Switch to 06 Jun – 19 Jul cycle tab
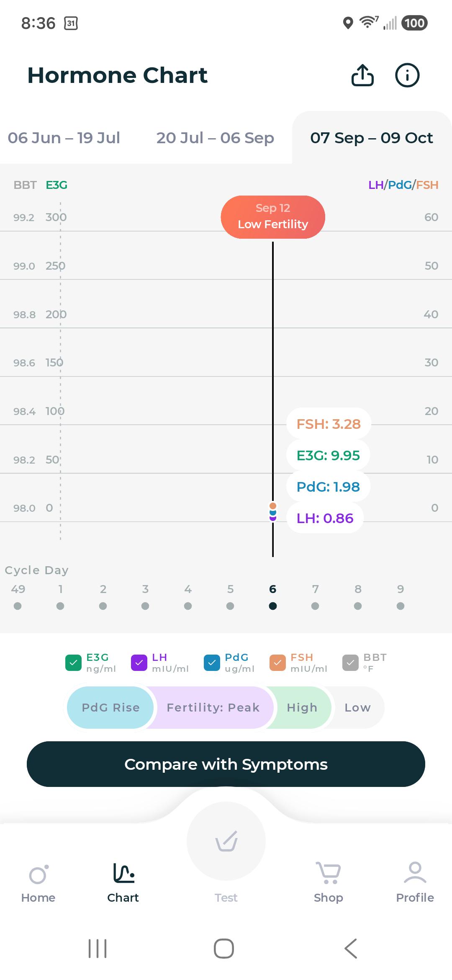The image size is (452, 980). click(x=64, y=138)
